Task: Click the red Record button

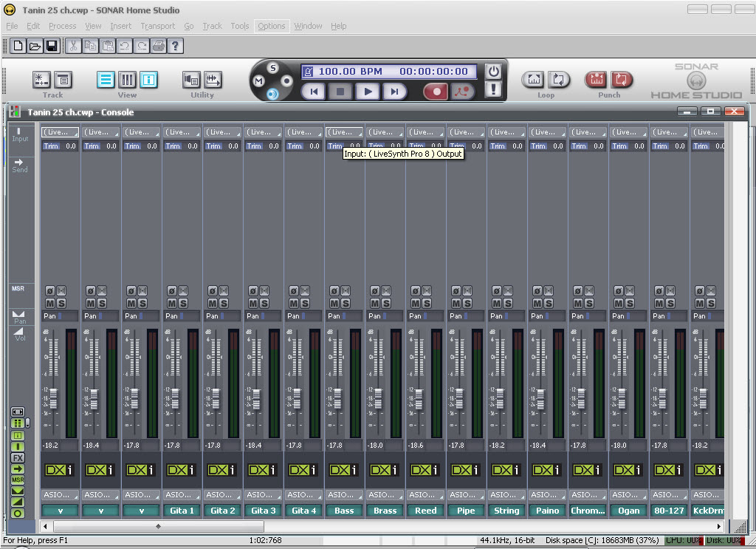Action: (x=436, y=92)
